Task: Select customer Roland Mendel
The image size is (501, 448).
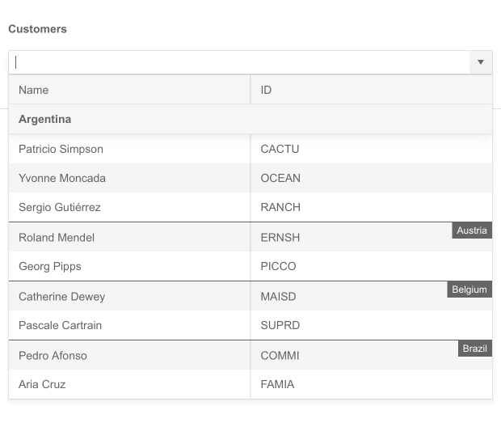Action: [57, 237]
